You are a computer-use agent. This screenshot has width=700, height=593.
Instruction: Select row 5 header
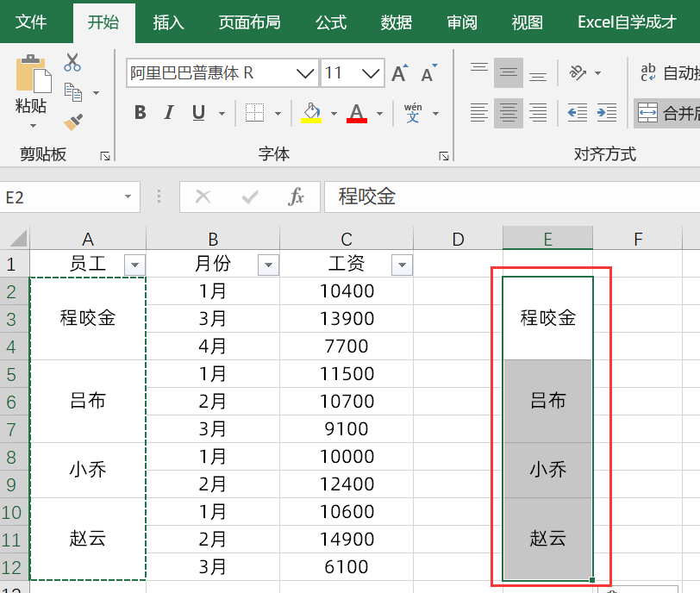click(15, 374)
